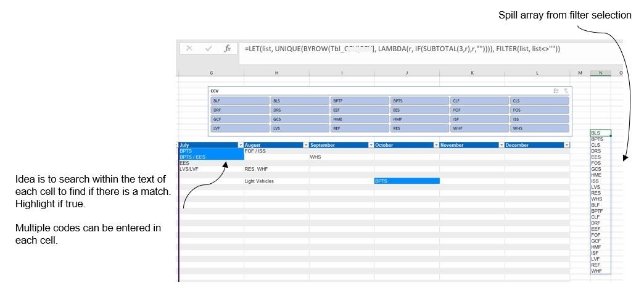Click the CLS entry in the spill array
644x285 pixels.
[x=600, y=145]
